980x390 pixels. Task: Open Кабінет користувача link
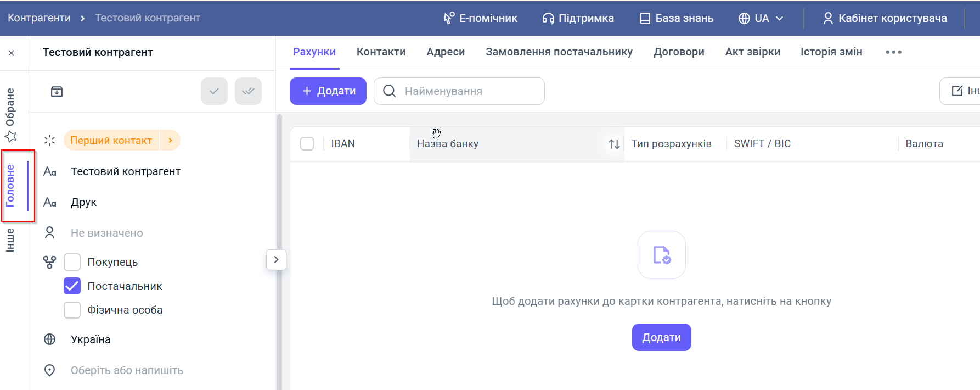click(885, 18)
